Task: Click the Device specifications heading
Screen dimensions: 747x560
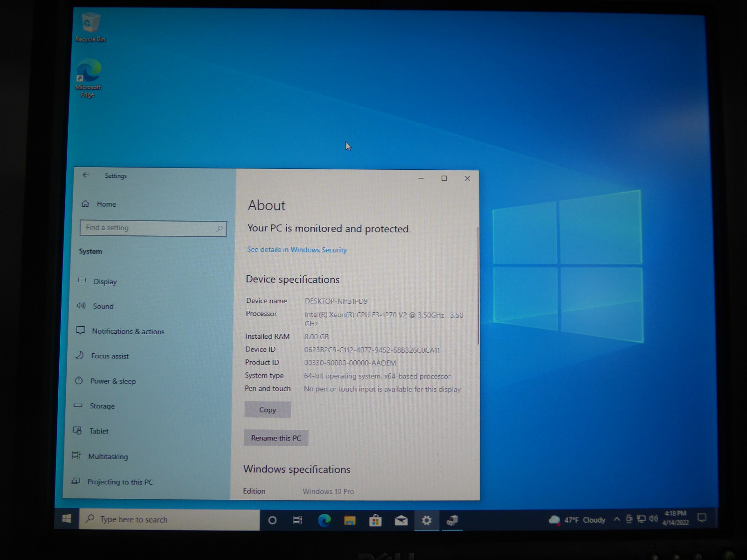Action: 293,279
